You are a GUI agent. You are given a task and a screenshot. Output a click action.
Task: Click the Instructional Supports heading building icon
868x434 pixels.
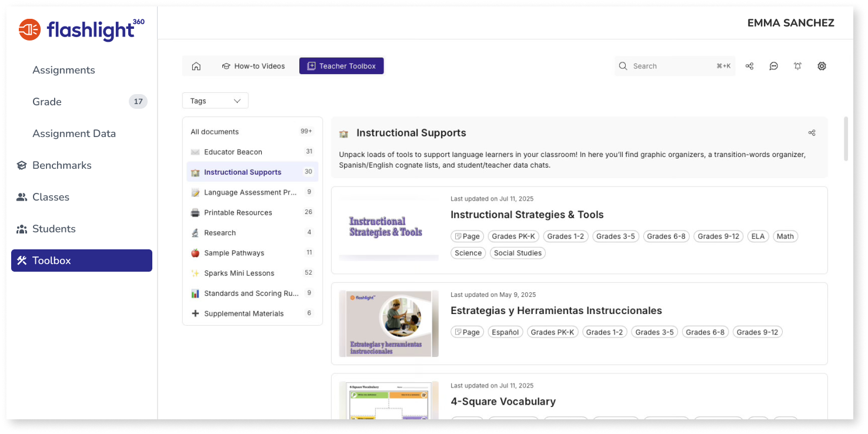pyautogui.click(x=343, y=133)
